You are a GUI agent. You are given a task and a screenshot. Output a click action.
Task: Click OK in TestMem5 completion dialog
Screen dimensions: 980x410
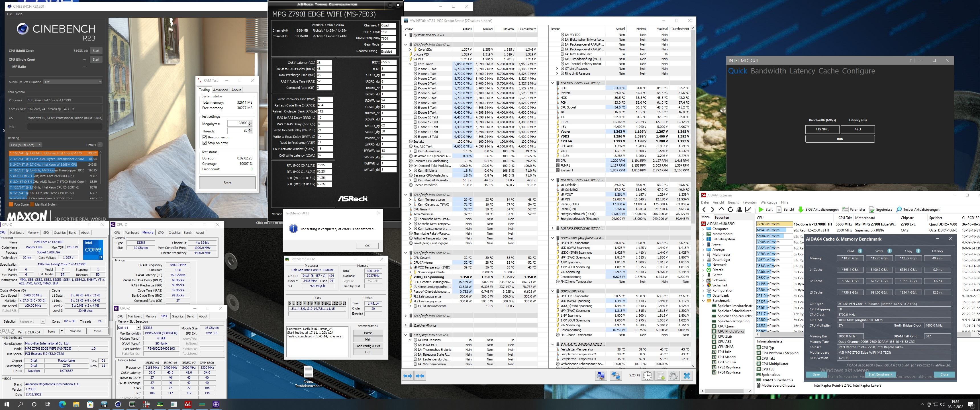367,246
